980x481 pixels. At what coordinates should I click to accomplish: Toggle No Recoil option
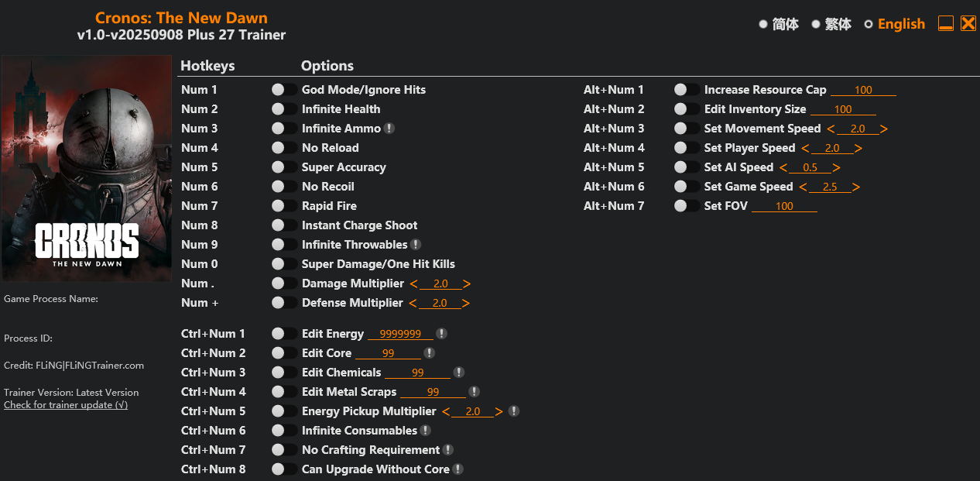tap(284, 187)
